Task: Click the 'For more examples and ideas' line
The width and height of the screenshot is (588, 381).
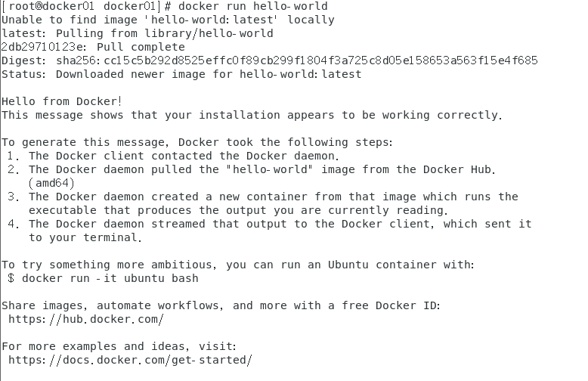Action: (x=119, y=346)
